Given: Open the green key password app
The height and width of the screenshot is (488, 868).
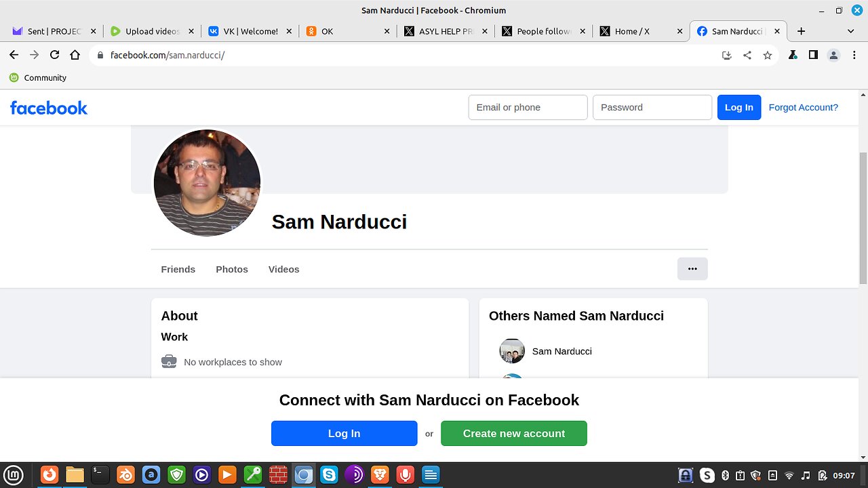Looking at the screenshot, I should (x=253, y=475).
